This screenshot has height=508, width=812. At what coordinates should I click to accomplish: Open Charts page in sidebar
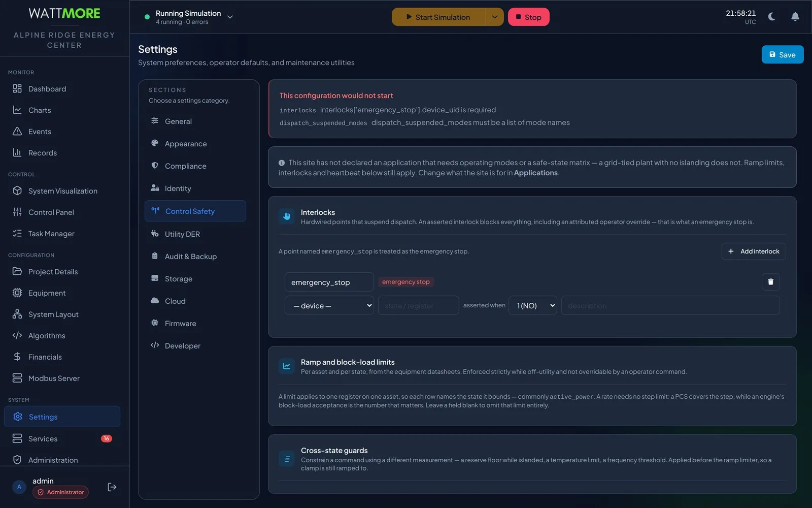(62, 110)
